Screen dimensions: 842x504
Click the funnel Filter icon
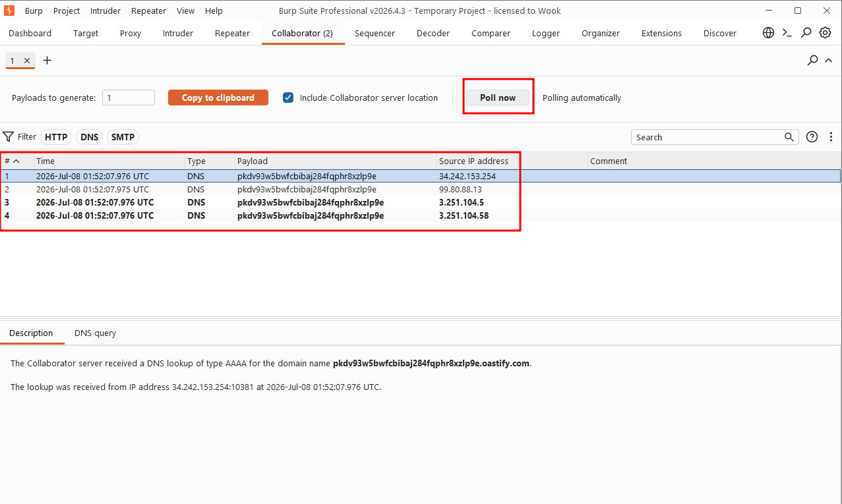8,137
